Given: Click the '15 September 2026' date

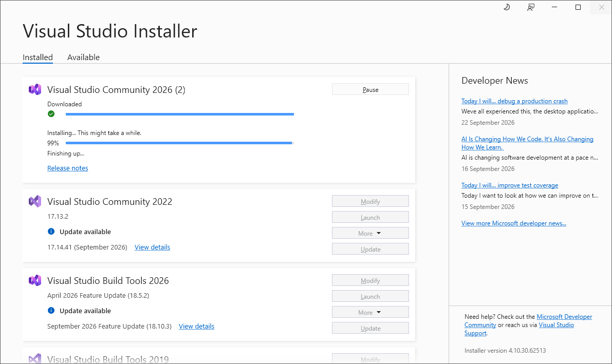Looking at the screenshot, I should (x=488, y=207).
